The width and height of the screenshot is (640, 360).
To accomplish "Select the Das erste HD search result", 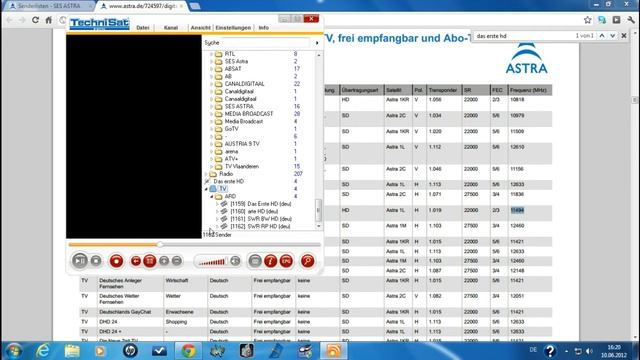I will 229,181.
